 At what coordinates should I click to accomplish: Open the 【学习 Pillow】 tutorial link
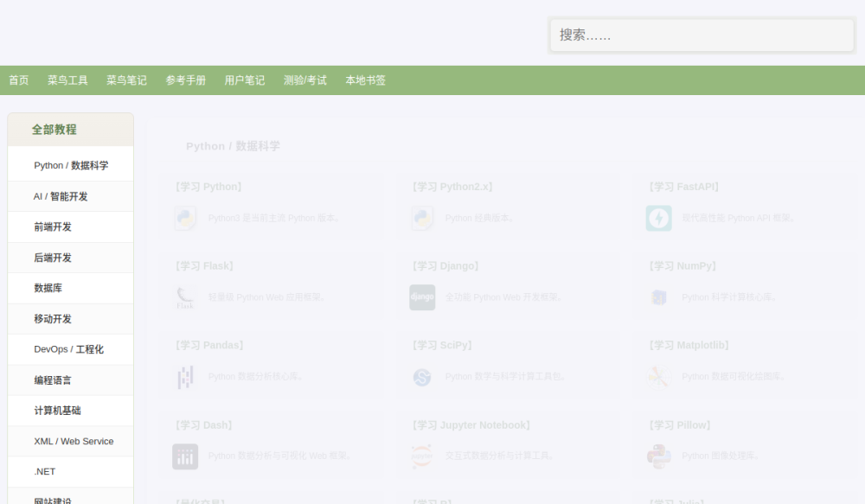[680, 425]
